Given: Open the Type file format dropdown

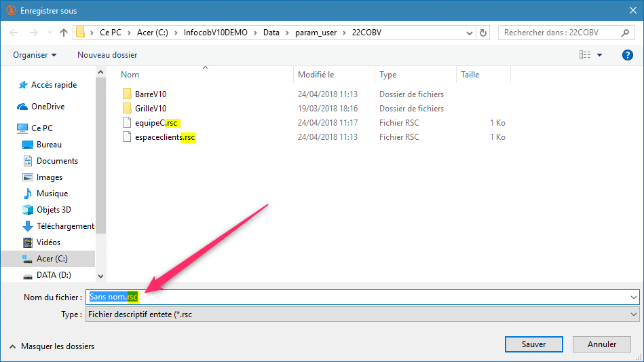Looking at the screenshot, I should 634,314.
